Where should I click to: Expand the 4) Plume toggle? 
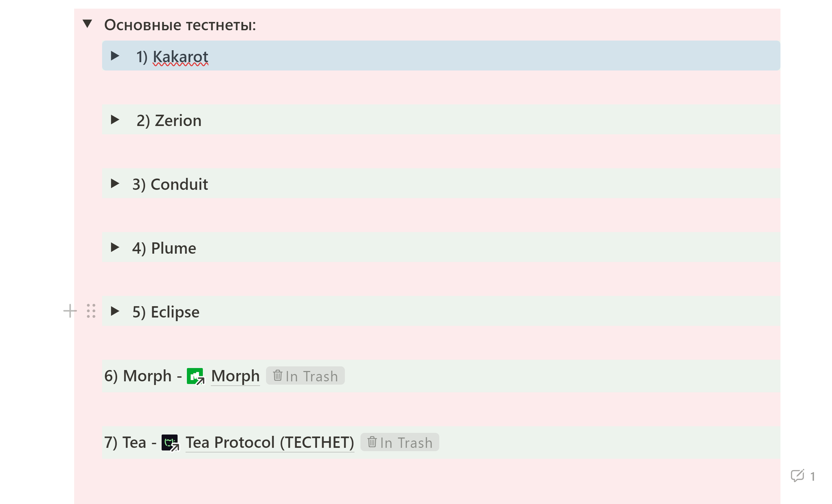click(x=115, y=247)
